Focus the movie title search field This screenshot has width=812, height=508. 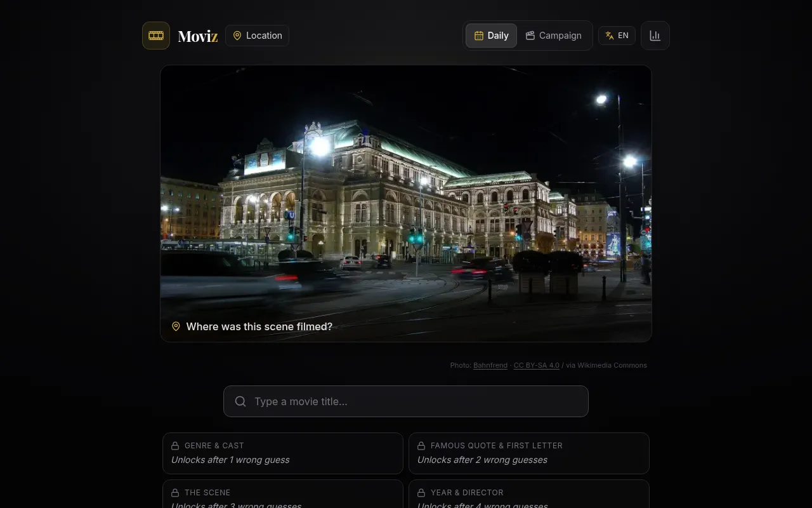(406, 401)
